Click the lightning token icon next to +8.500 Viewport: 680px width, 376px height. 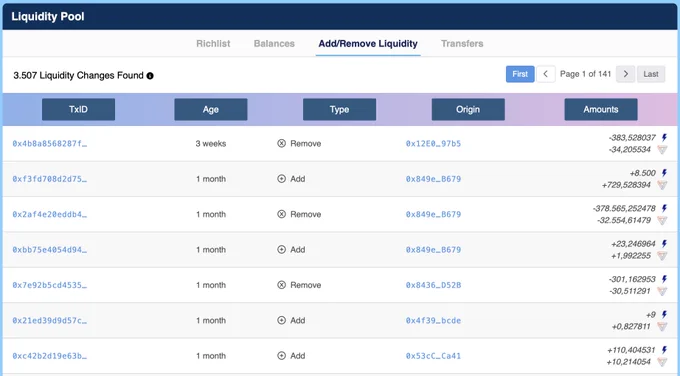point(664,173)
